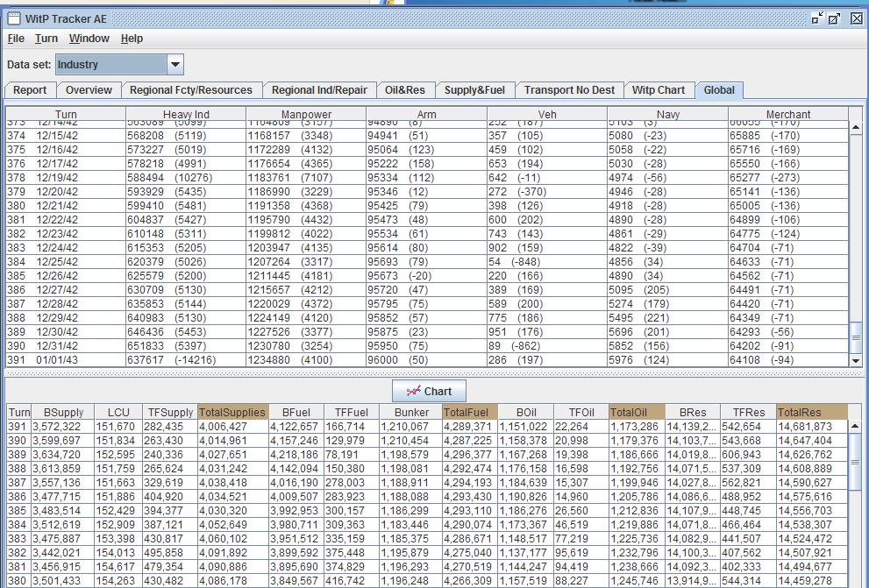Click the upper table's scroll-up arrow
This screenshot has width=869, height=588.
coord(856,127)
